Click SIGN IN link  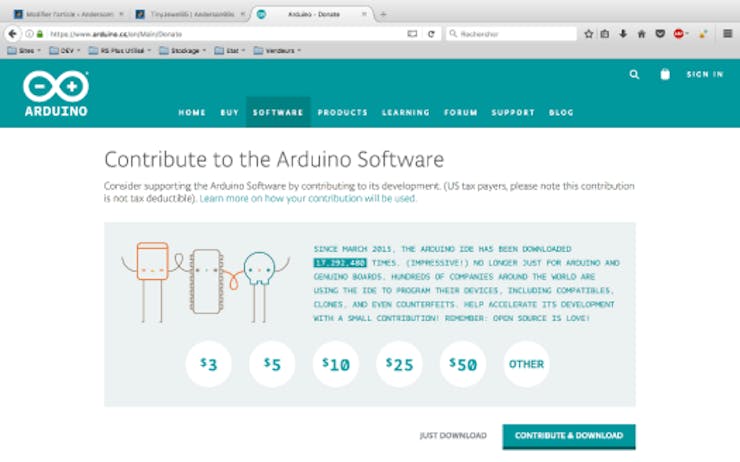pos(705,74)
